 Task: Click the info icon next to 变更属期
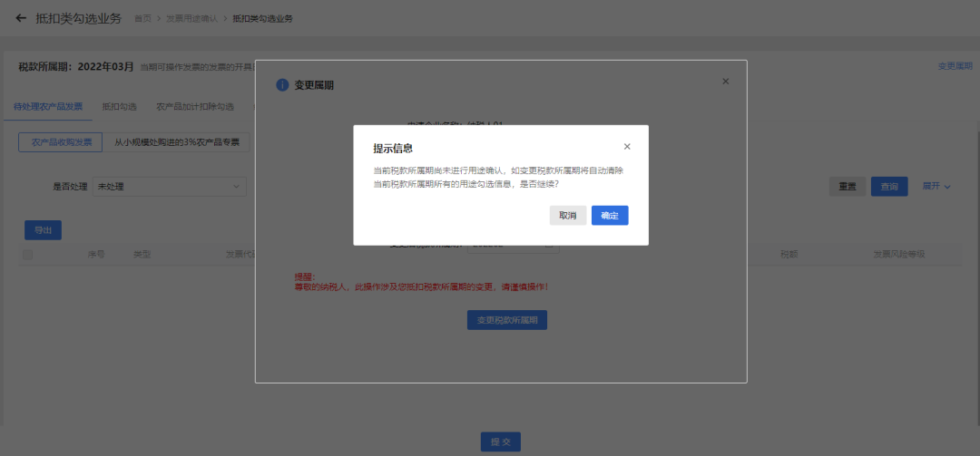point(282,85)
